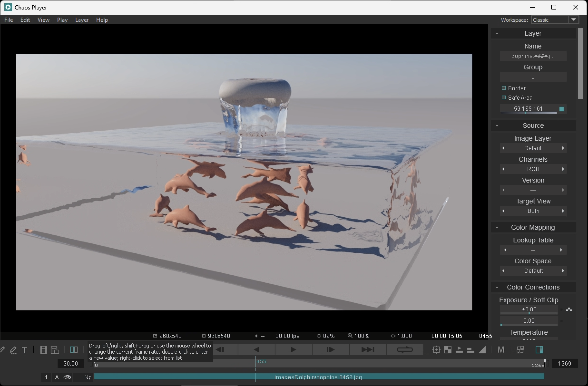
Task: Step forward one frame
Action: (330, 350)
